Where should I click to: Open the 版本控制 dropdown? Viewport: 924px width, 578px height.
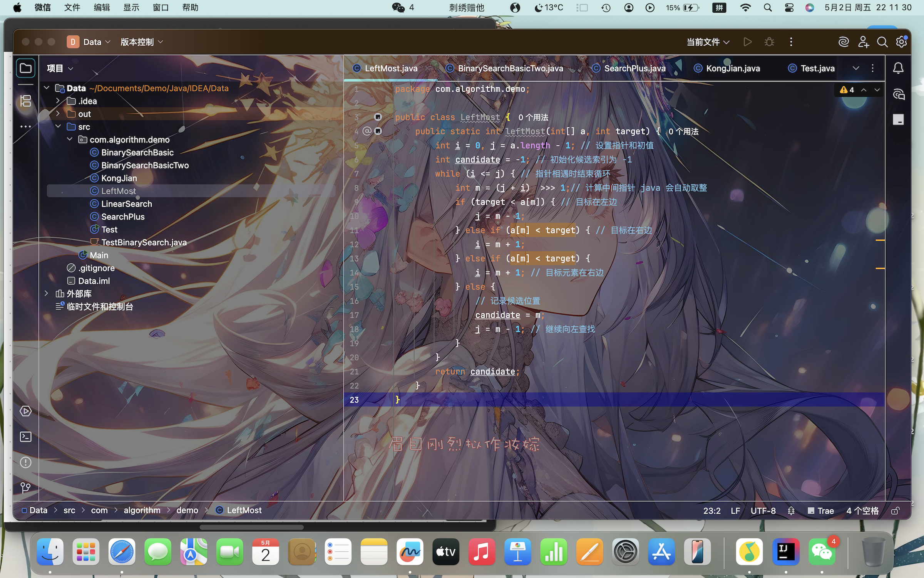[142, 42]
